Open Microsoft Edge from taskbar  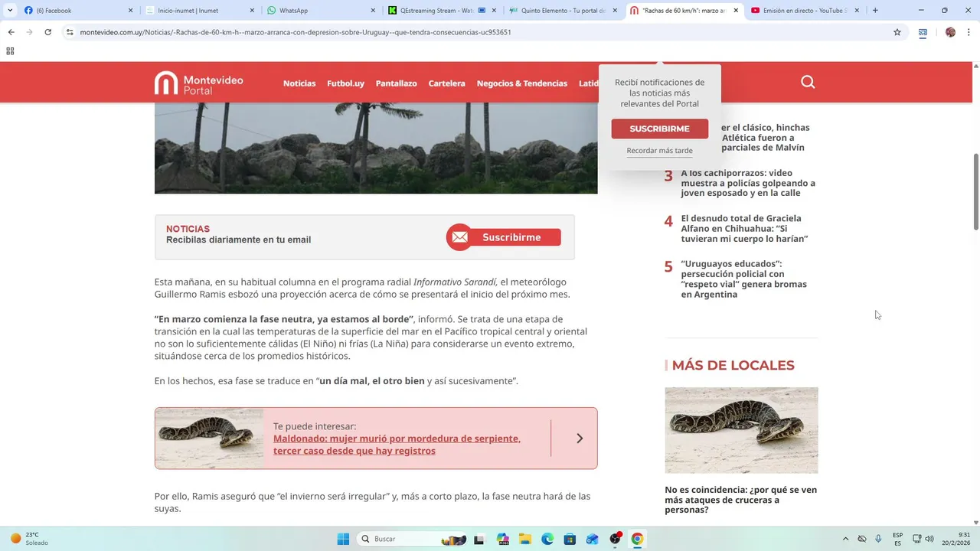pyautogui.click(x=547, y=539)
